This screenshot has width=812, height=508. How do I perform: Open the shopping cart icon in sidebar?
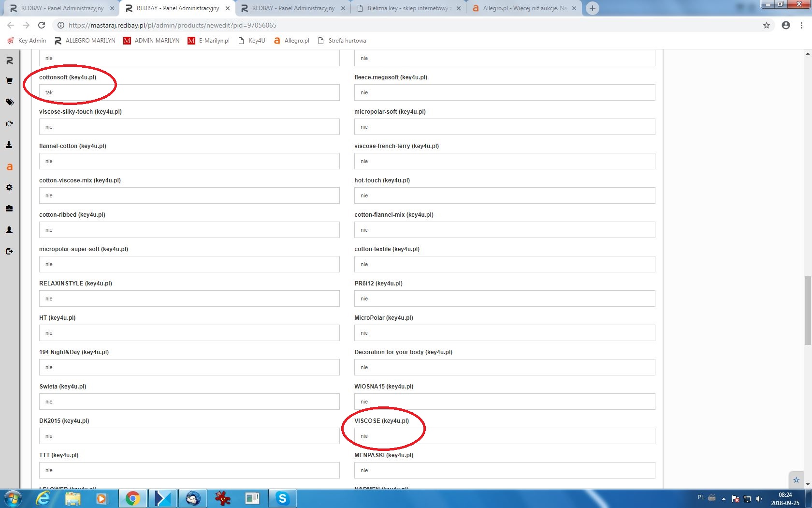pos(9,81)
